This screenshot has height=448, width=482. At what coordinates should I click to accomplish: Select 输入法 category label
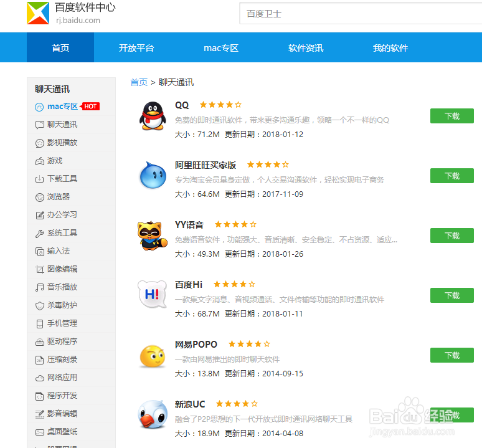(59, 251)
